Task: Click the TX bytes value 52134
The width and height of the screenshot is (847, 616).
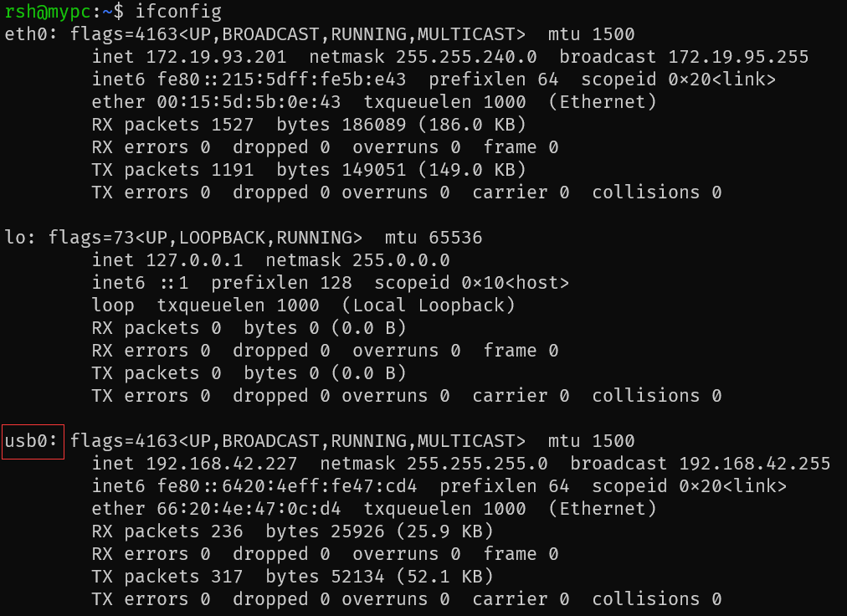Action: (352, 577)
